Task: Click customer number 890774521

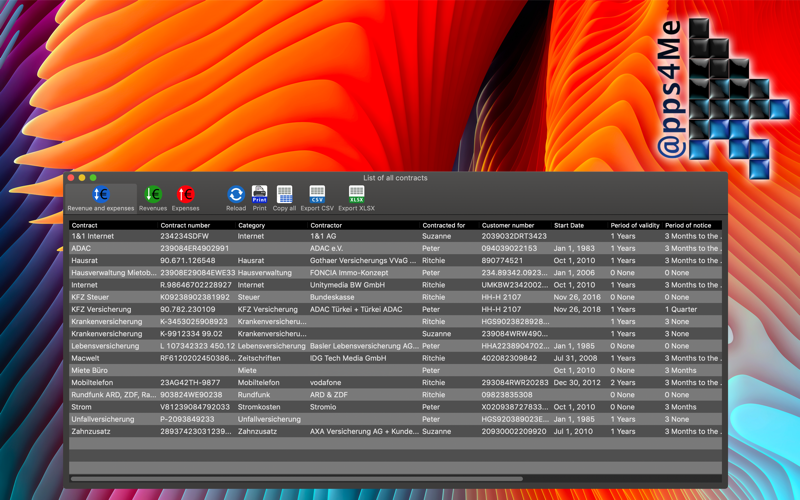Action: [x=502, y=261]
